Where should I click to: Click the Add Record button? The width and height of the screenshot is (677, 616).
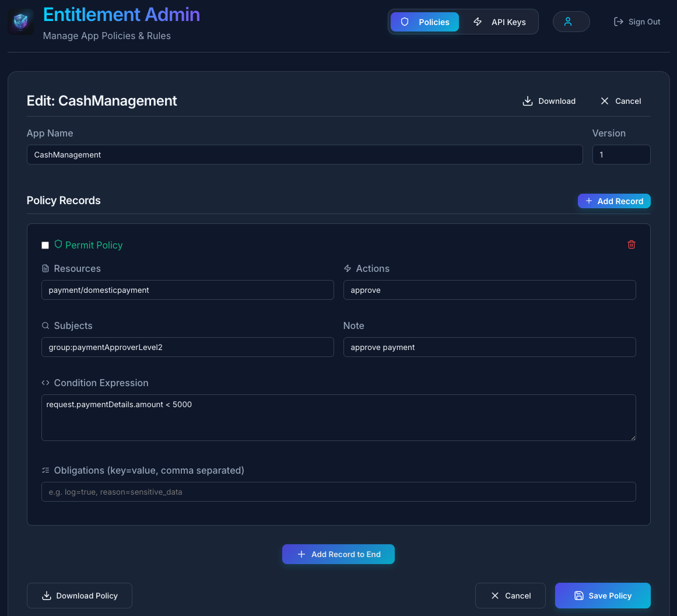coord(613,201)
